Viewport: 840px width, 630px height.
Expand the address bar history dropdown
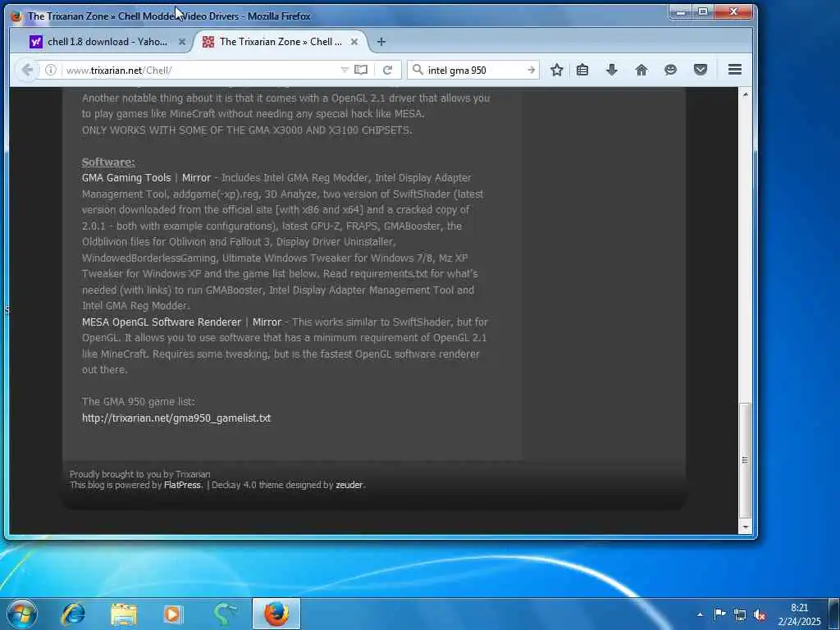(x=345, y=70)
